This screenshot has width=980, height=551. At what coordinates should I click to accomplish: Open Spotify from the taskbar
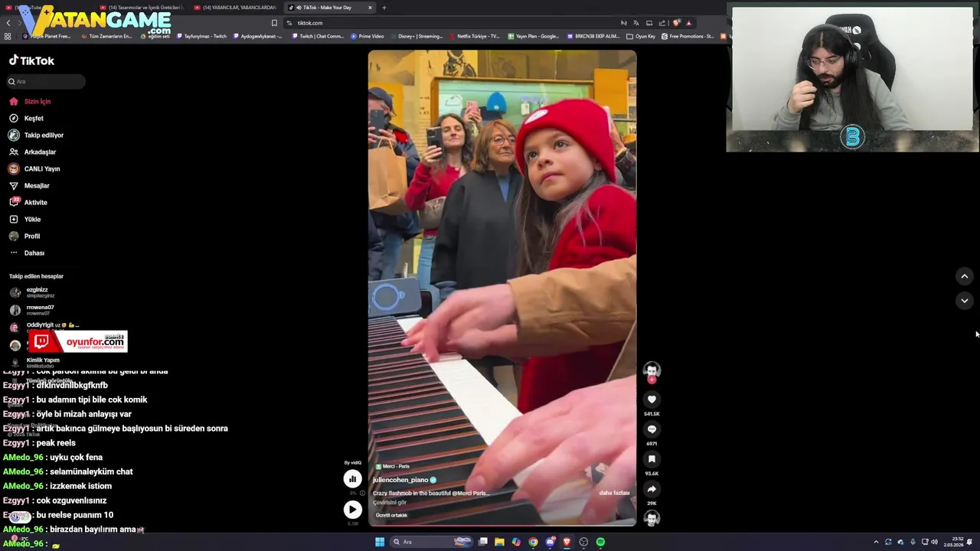tap(600, 542)
